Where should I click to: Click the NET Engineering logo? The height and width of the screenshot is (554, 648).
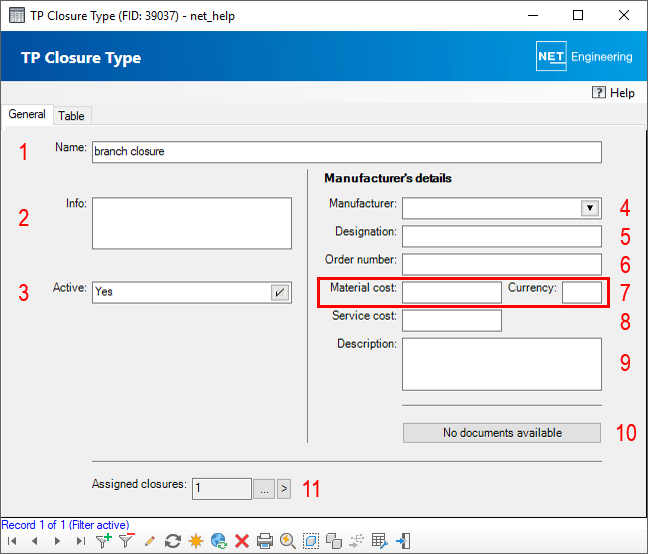(x=584, y=56)
